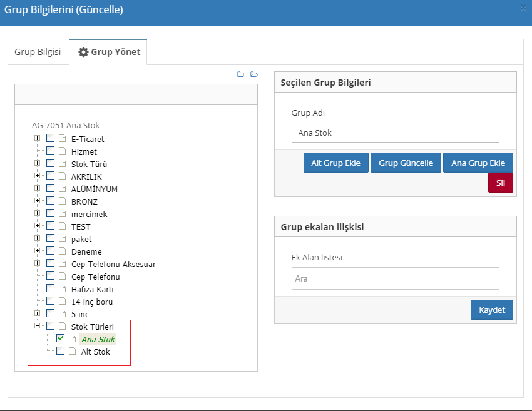Click the document icon beside Hizmet
This screenshot has height=411, width=532.
(62, 151)
